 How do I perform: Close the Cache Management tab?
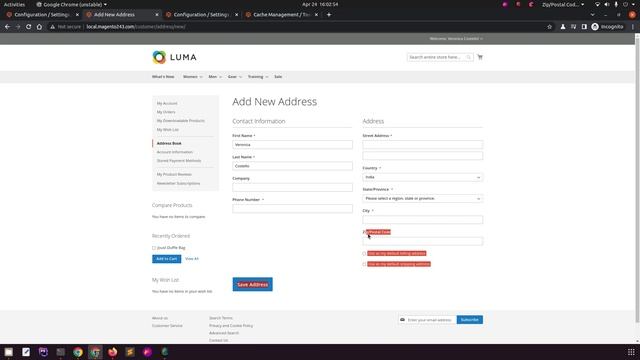(316, 15)
